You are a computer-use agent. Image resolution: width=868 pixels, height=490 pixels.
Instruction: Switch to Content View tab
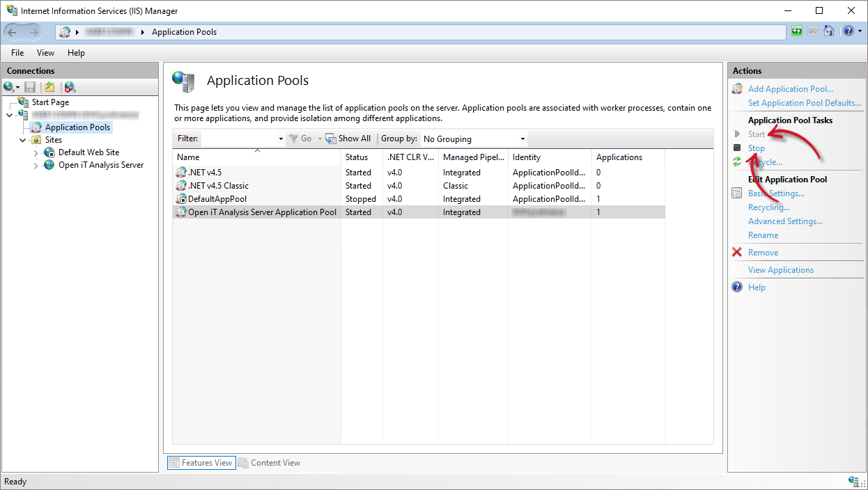[x=274, y=462]
